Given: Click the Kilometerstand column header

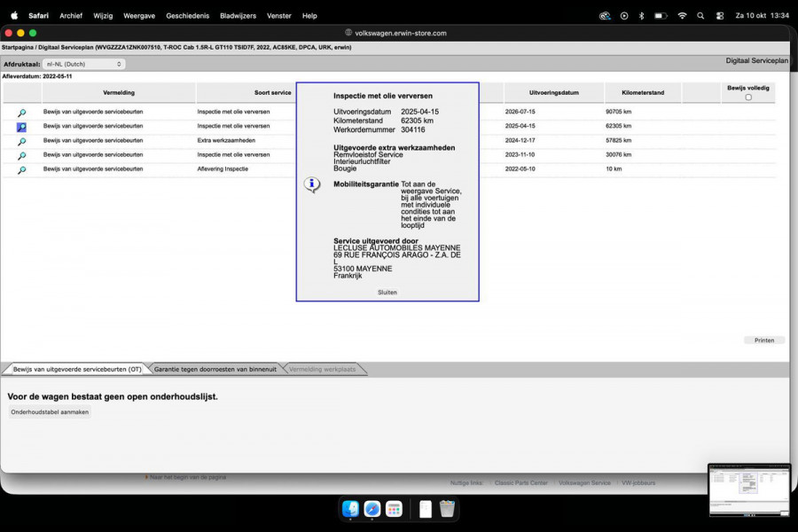Looking at the screenshot, I should [643, 92].
